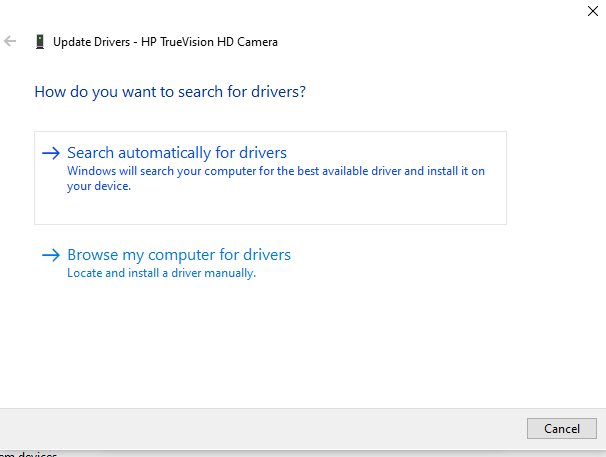Click blank space right of the Browse option text
The height and width of the screenshot is (457, 606).
(x=420, y=262)
